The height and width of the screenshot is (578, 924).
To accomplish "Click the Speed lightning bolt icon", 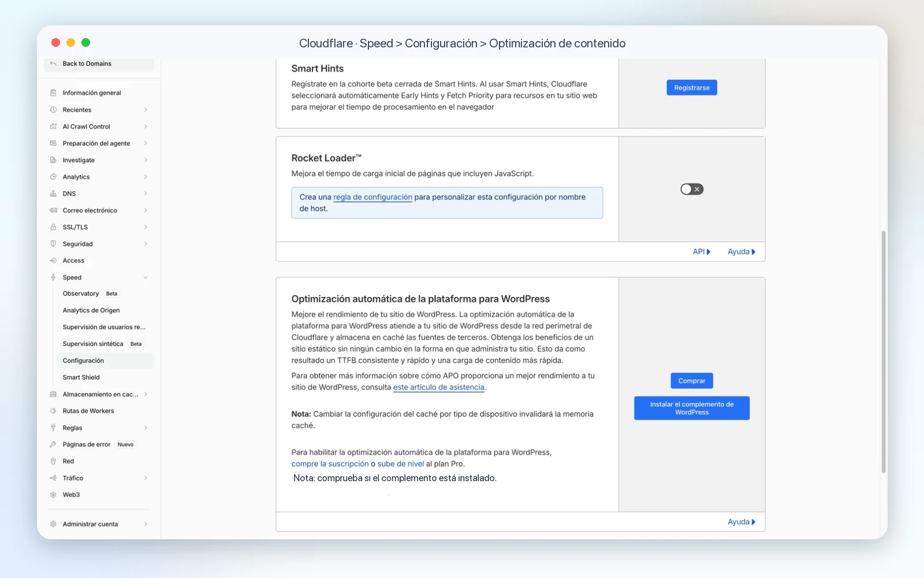I will tap(53, 277).
